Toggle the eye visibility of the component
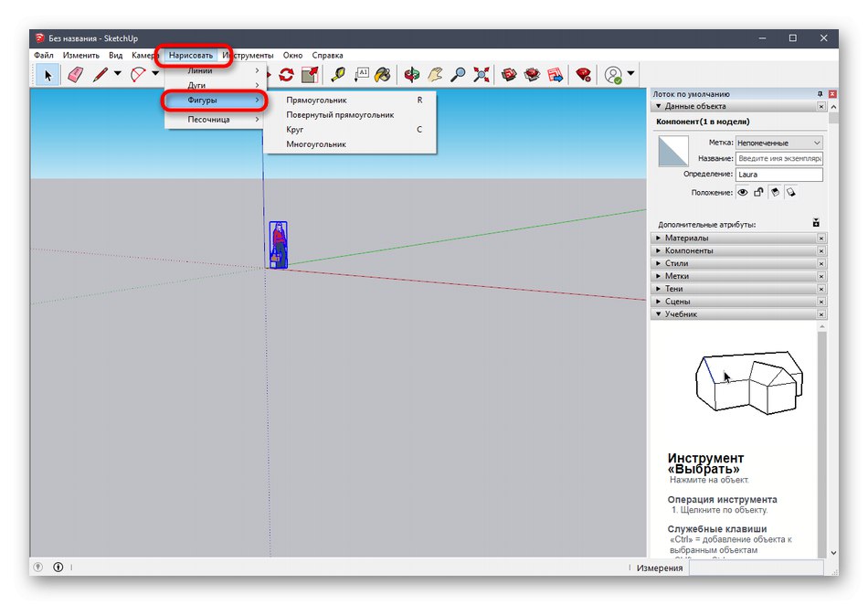This screenshot has height=605, width=868. click(x=743, y=193)
